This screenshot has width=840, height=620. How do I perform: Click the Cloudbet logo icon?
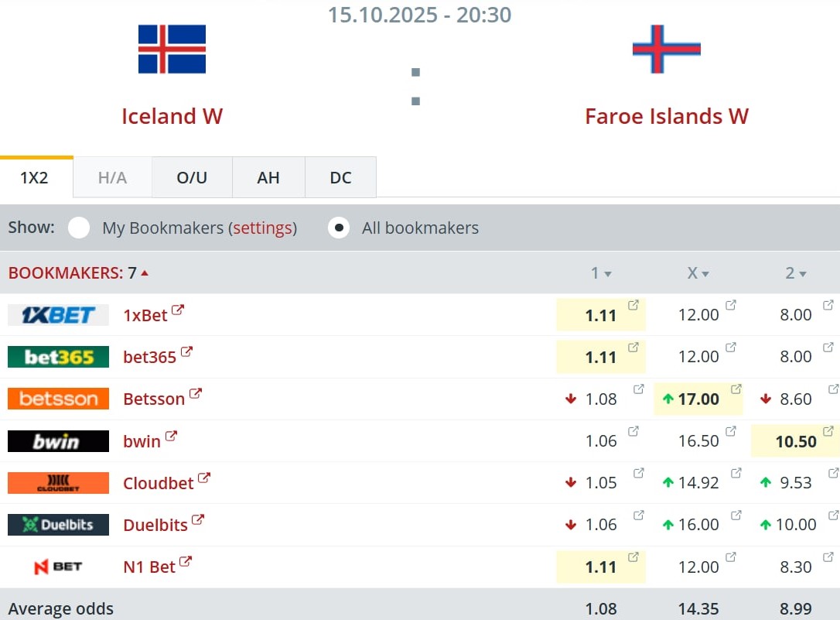tap(58, 483)
